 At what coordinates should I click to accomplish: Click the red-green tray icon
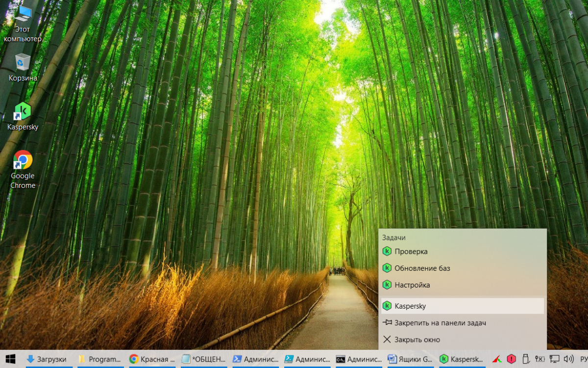coord(497,359)
